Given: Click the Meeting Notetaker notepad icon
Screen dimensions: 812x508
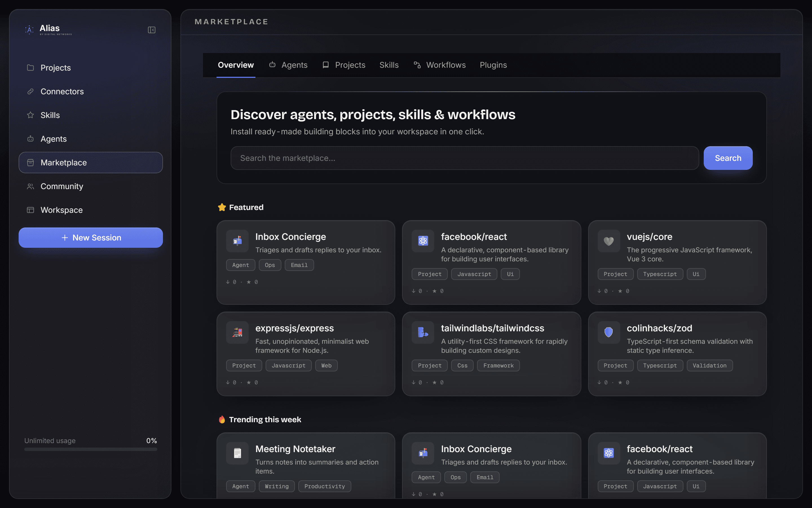Looking at the screenshot, I should [237, 453].
